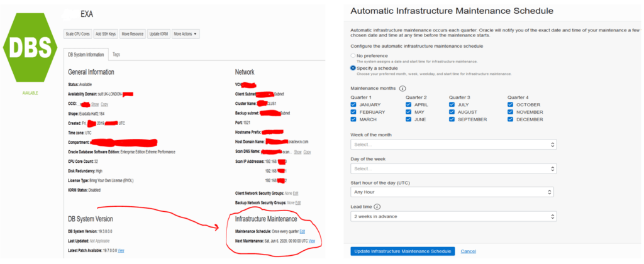Copy the OCID value
The image size is (644, 264).
[x=105, y=104]
